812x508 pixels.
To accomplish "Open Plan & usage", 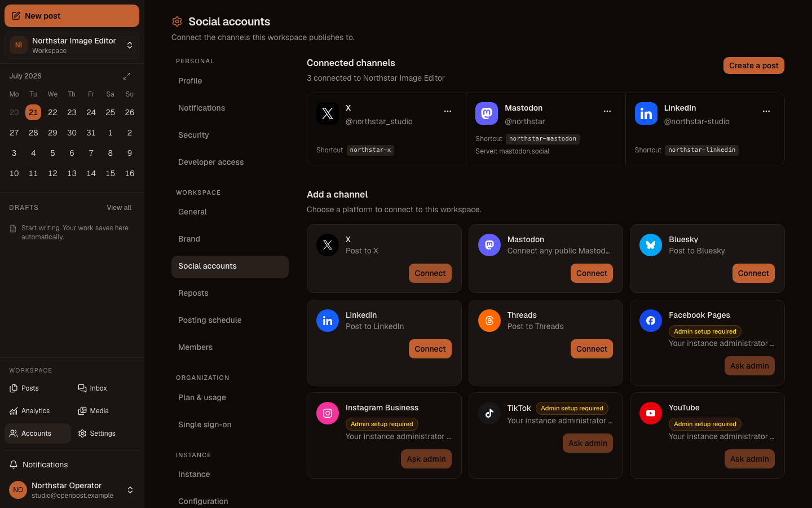I will [x=230, y=398].
